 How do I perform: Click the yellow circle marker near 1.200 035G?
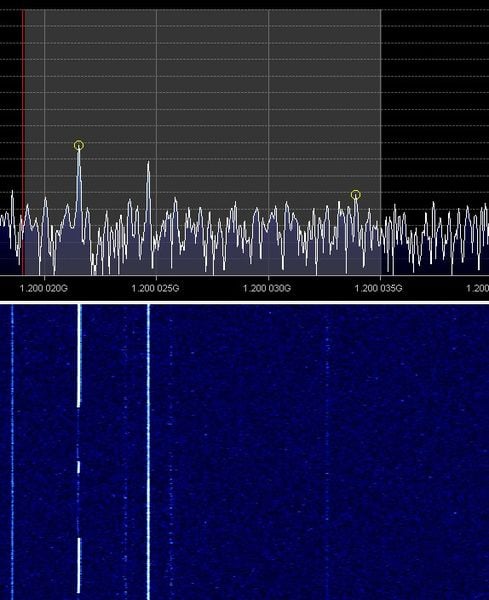(355, 195)
